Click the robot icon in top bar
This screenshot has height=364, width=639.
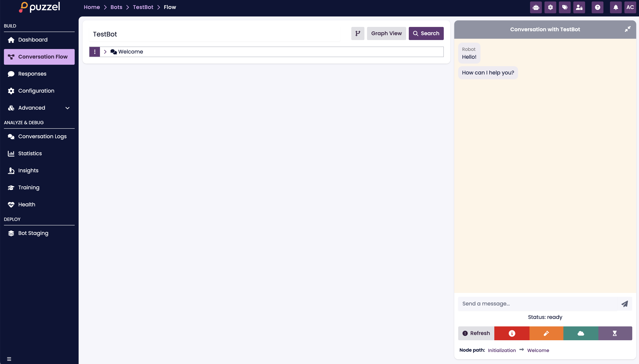pyautogui.click(x=536, y=7)
